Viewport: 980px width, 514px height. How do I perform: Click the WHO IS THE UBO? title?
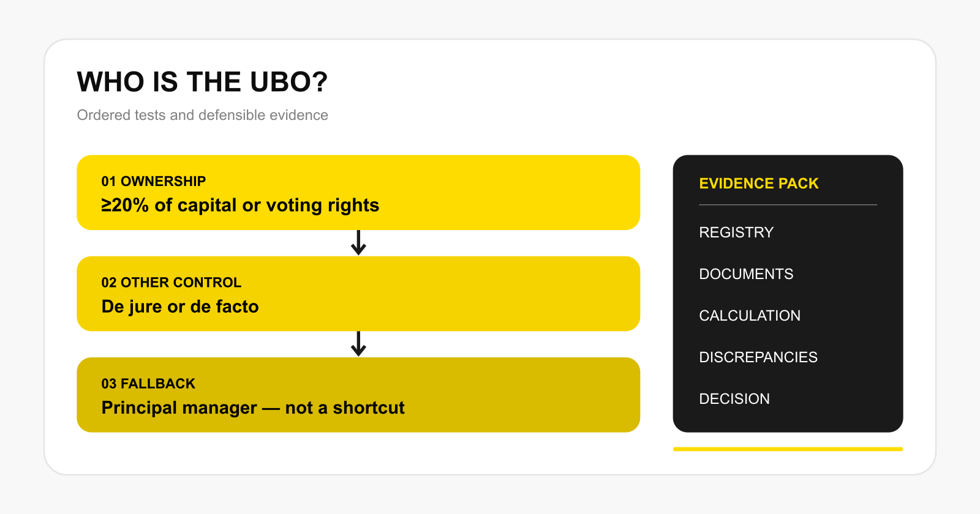click(x=202, y=82)
